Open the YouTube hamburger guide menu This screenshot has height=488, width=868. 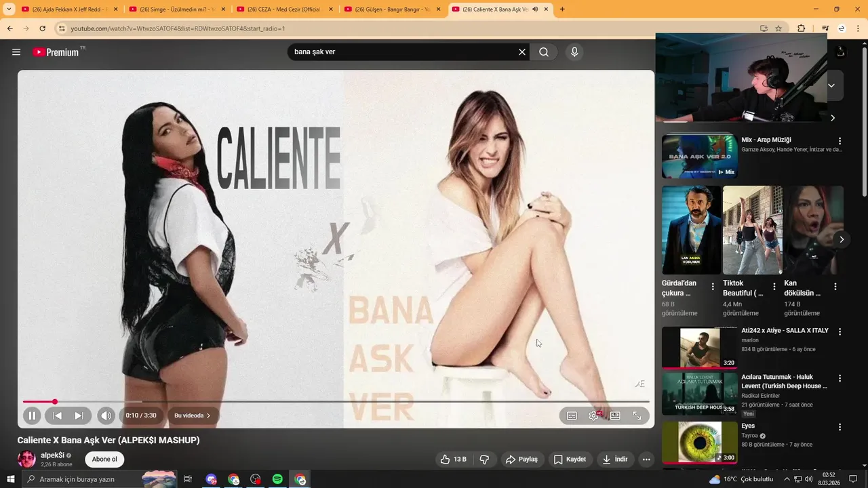pos(16,52)
